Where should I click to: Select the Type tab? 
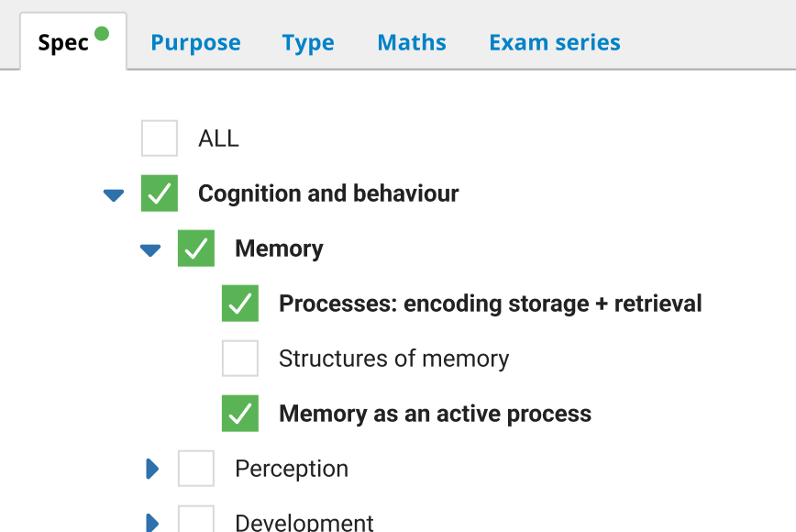point(308,43)
